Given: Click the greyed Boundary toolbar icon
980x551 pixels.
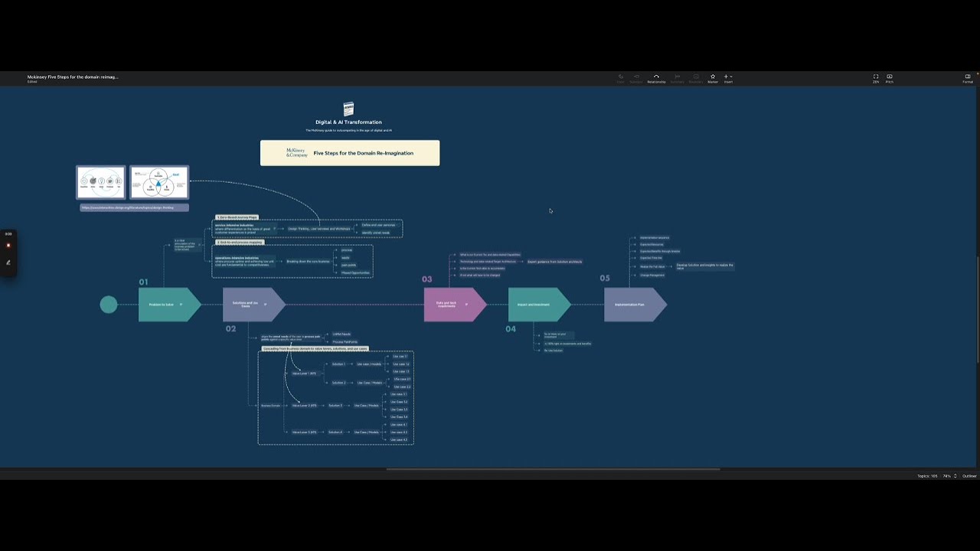Looking at the screenshot, I should point(695,78).
